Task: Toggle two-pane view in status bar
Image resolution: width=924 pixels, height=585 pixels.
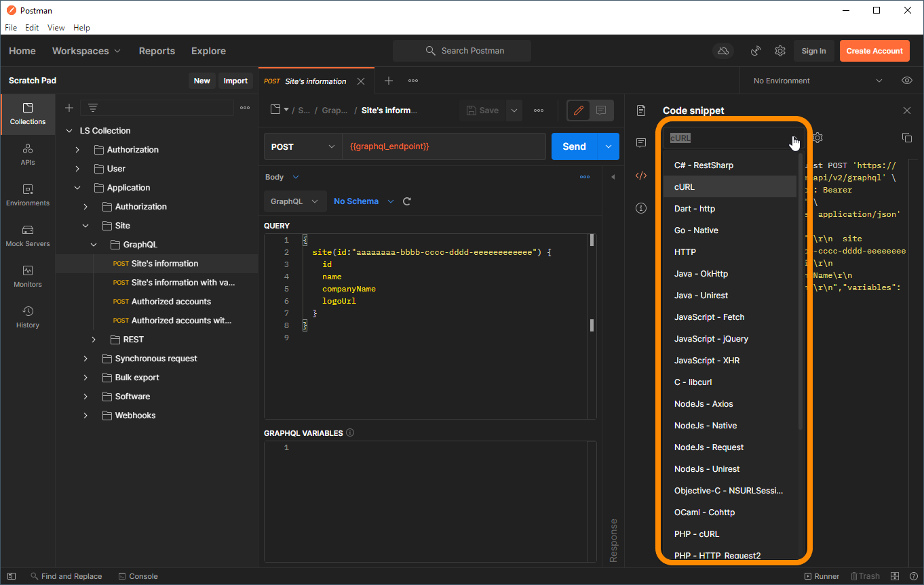Action: 895,576
